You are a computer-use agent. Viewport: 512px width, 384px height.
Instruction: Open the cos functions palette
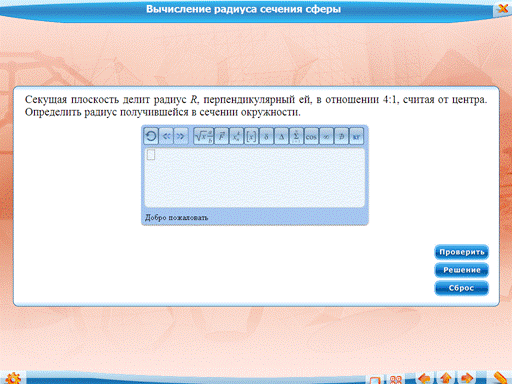pos(311,136)
